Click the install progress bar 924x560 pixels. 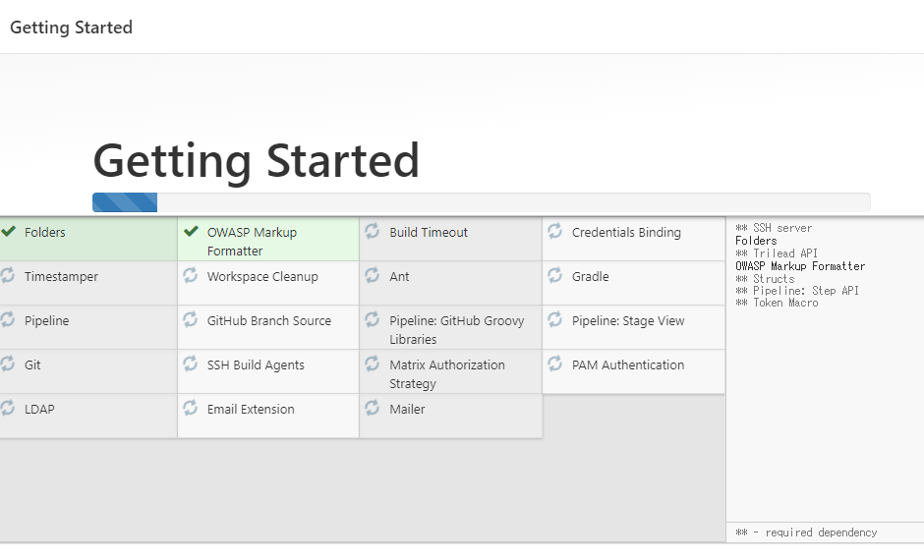pyautogui.click(x=482, y=202)
